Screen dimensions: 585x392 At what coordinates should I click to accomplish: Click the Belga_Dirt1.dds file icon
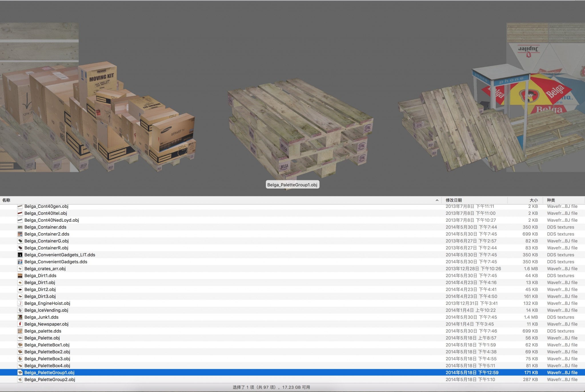20,275
